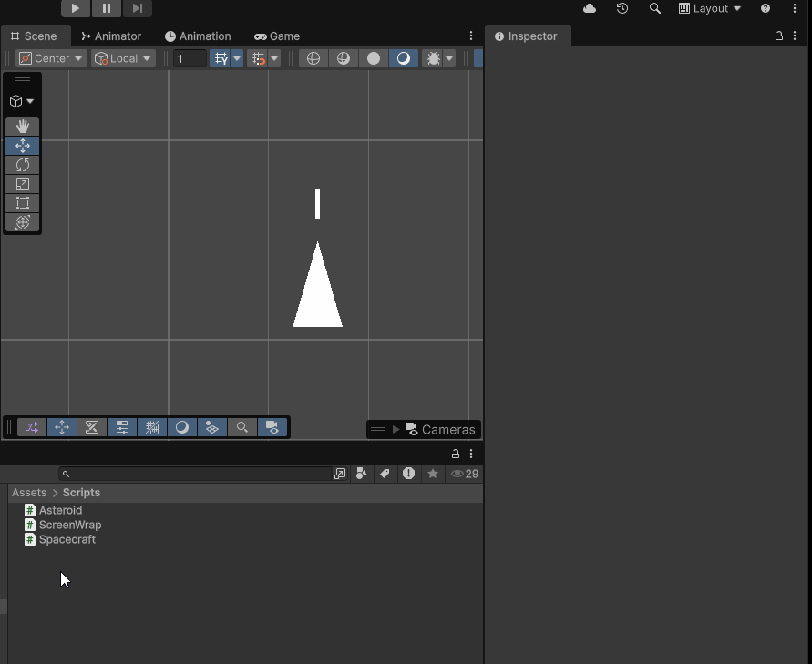This screenshot has height=664, width=812.
Task: Open the global search magnifier in top bar
Action: point(654,8)
